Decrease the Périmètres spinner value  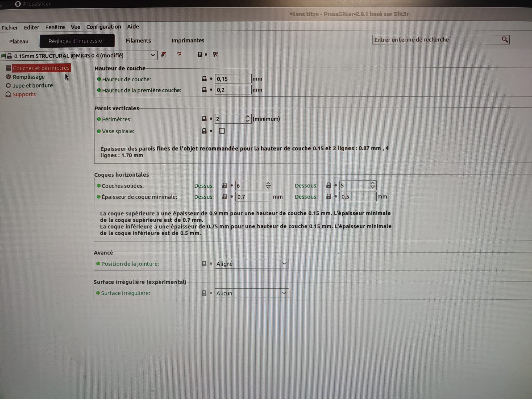pyautogui.click(x=248, y=121)
